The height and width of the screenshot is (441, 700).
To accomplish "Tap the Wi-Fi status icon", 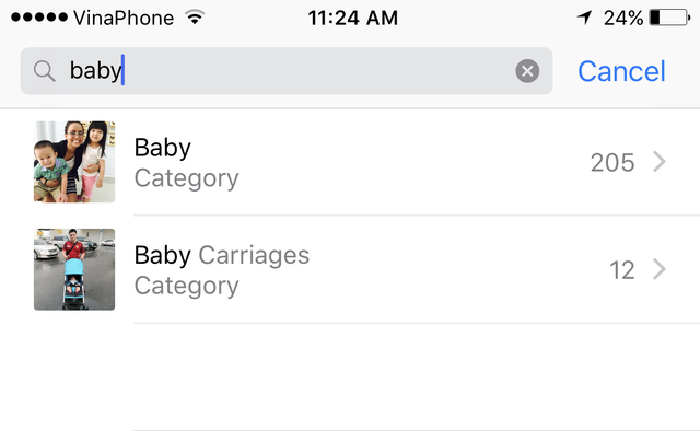I will 195,17.
